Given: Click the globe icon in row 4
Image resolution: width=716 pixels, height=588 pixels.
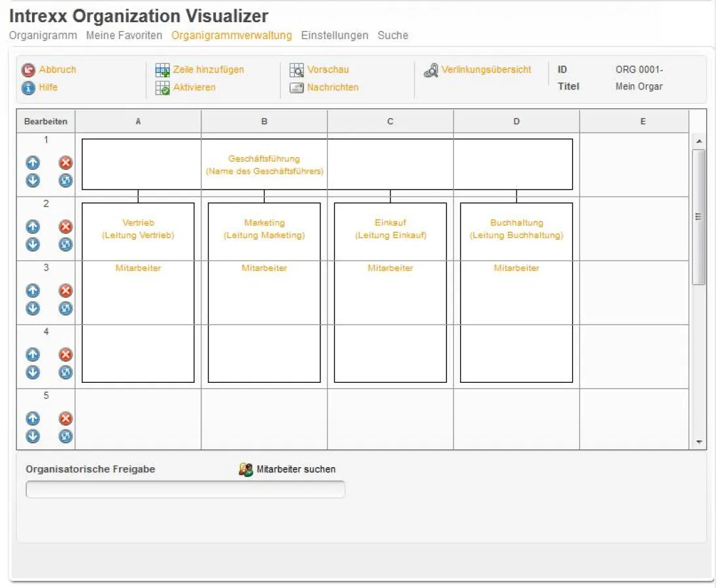Looking at the screenshot, I should [x=65, y=372].
